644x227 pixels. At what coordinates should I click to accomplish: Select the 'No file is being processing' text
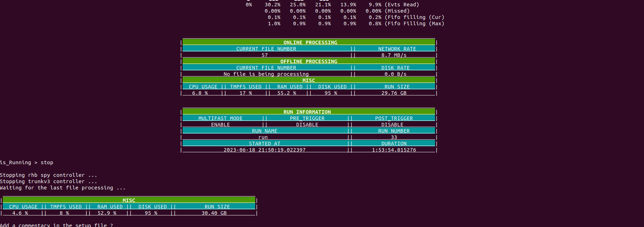(266, 74)
